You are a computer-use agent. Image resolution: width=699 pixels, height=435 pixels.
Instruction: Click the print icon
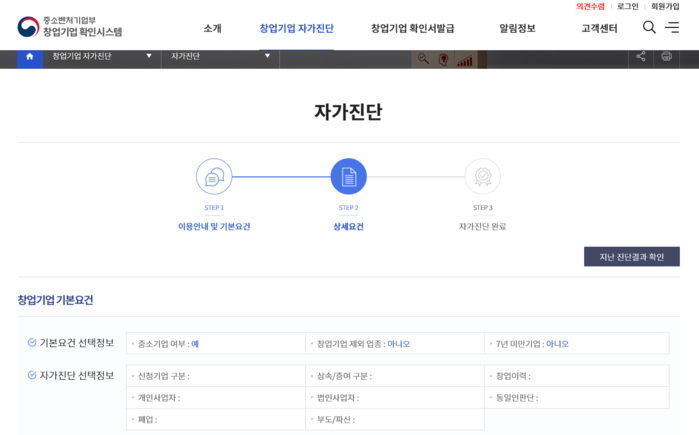coord(667,56)
